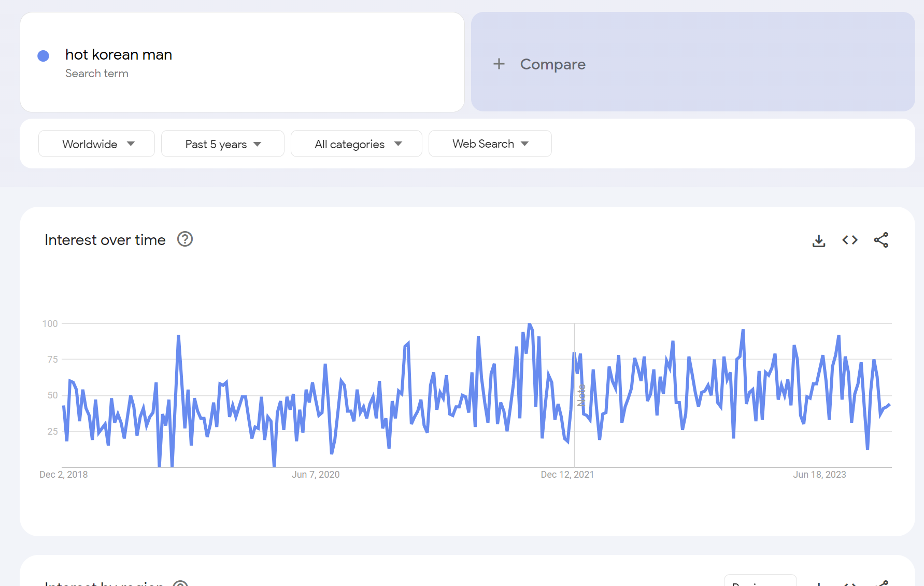Click the 25 y-axis value

pos(52,432)
